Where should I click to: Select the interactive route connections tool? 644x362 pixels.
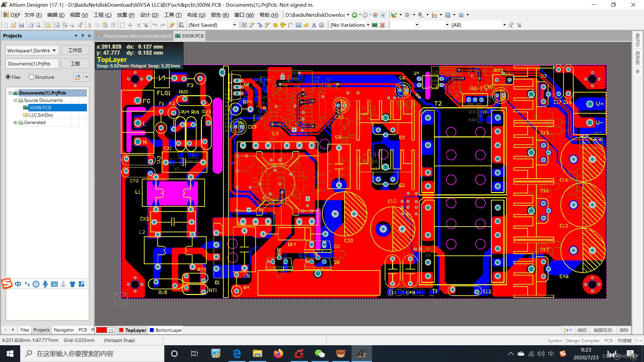[252, 25]
